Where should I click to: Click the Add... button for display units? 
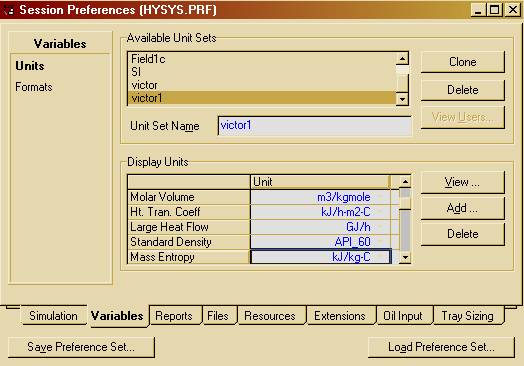[463, 208]
